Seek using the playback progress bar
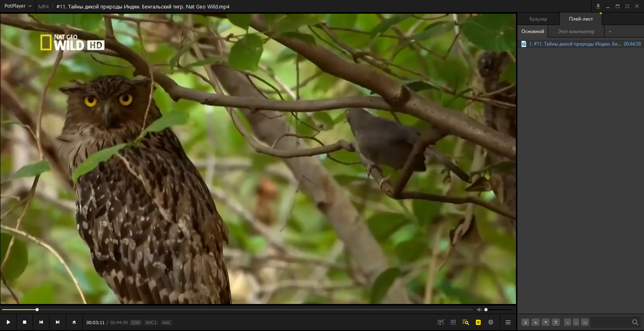 coord(238,310)
